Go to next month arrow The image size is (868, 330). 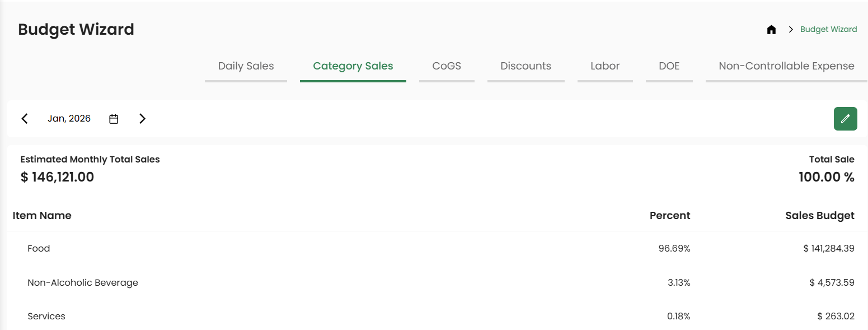[142, 119]
